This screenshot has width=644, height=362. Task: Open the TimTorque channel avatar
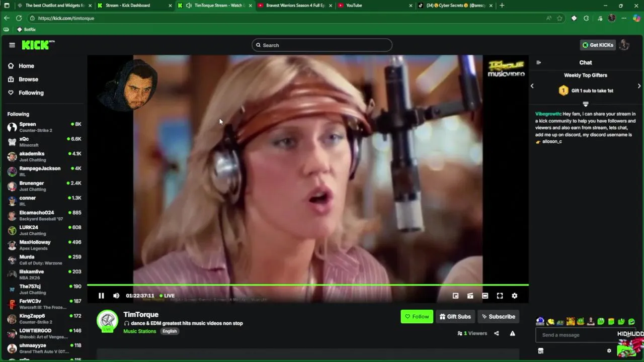(x=107, y=321)
